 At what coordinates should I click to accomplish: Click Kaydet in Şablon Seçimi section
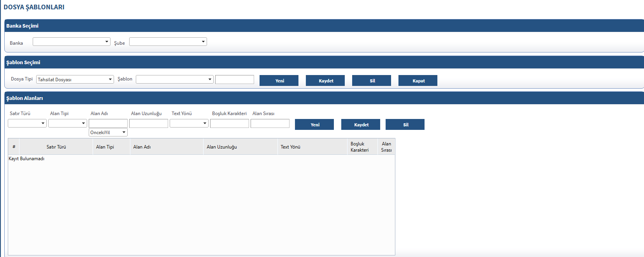pyautogui.click(x=325, y=80)
